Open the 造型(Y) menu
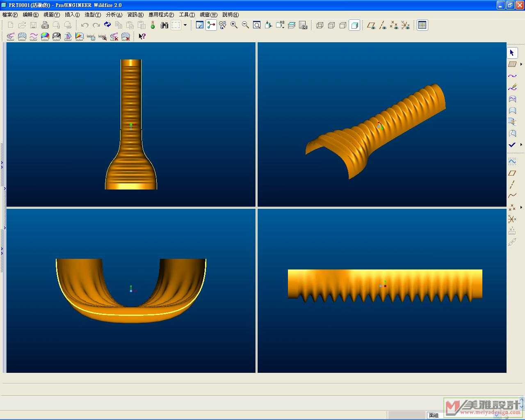Screen dimensions: 525x420 tap(93, 14)
